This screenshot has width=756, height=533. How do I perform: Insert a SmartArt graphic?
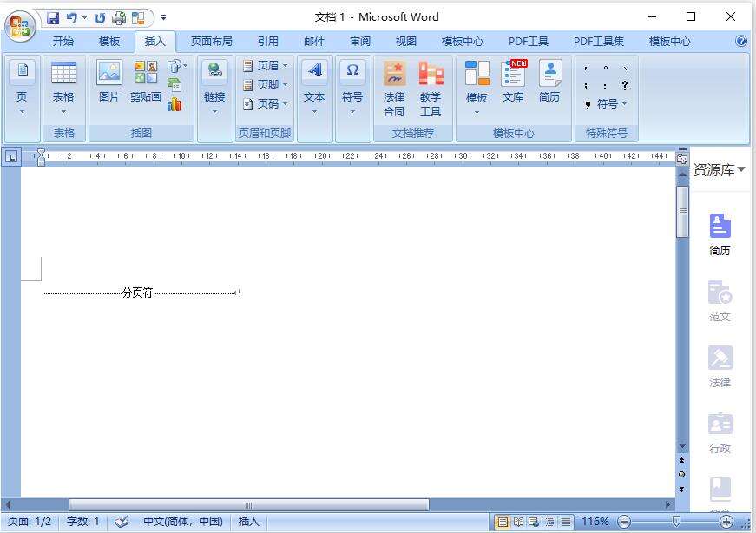click(174, 85)
